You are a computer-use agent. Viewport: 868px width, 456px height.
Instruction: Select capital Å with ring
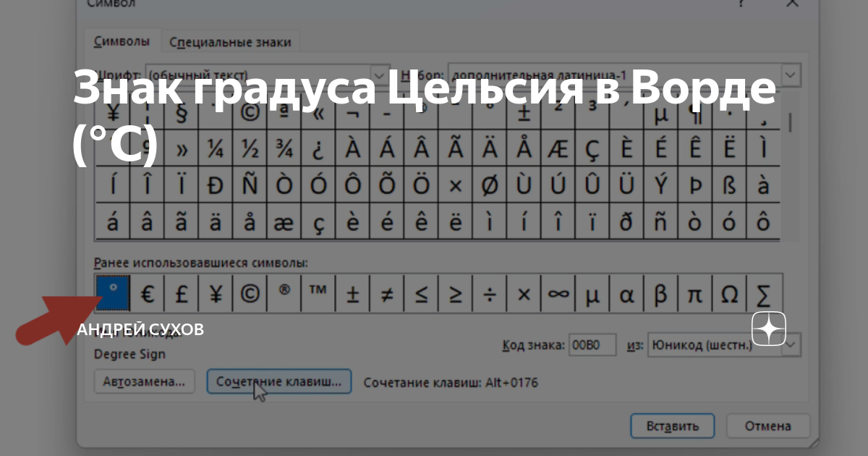point(524,148)
